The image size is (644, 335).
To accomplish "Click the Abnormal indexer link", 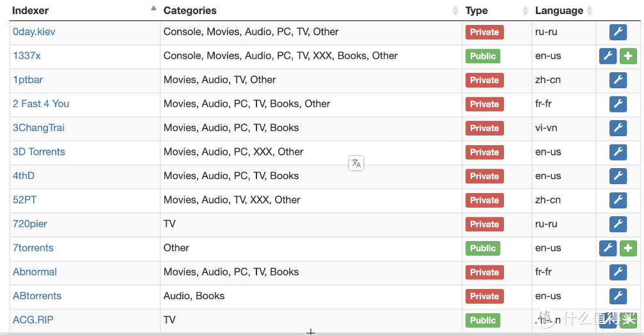I will click(35, 272).
